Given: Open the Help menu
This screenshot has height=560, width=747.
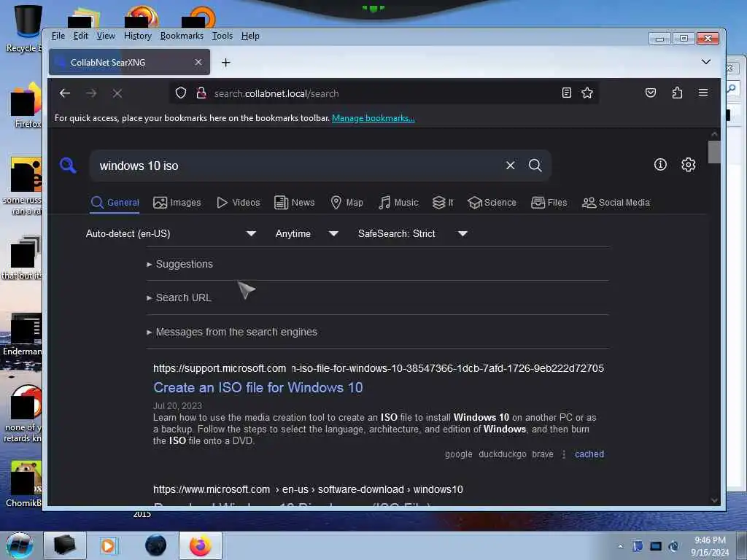Looking at the screenshot, I should (x=250, y=36).
